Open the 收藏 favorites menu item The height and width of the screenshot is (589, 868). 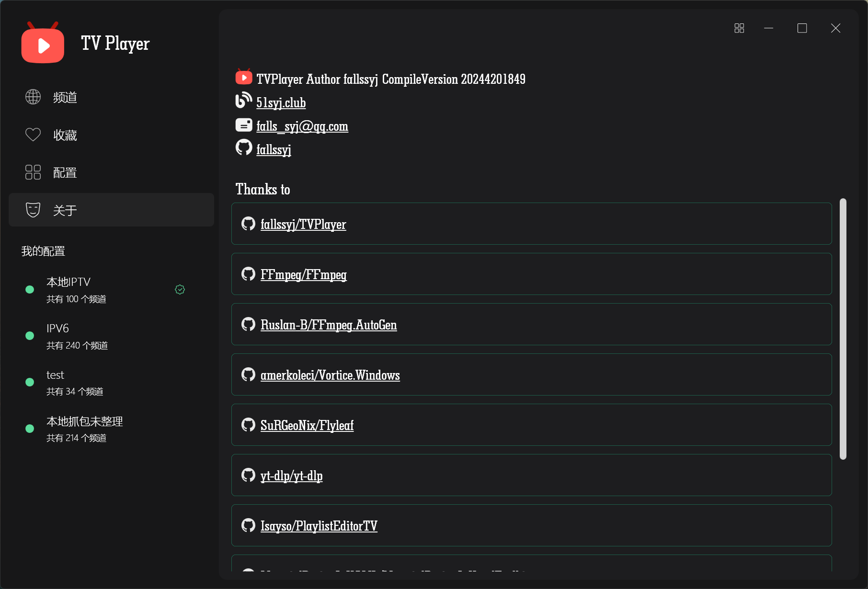(x=65, y=136)
